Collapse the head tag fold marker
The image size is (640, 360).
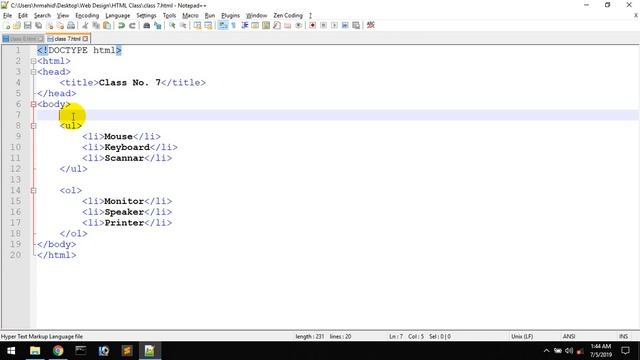(x=33, y=72)
